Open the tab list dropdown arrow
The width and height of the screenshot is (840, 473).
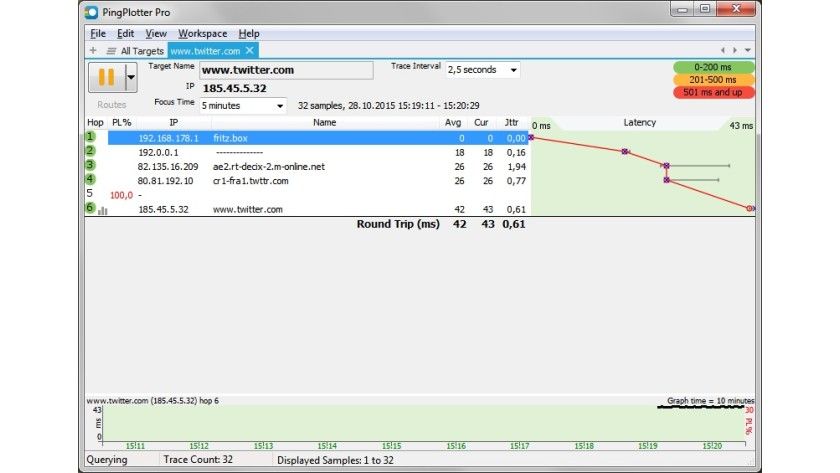pos(748,50)
